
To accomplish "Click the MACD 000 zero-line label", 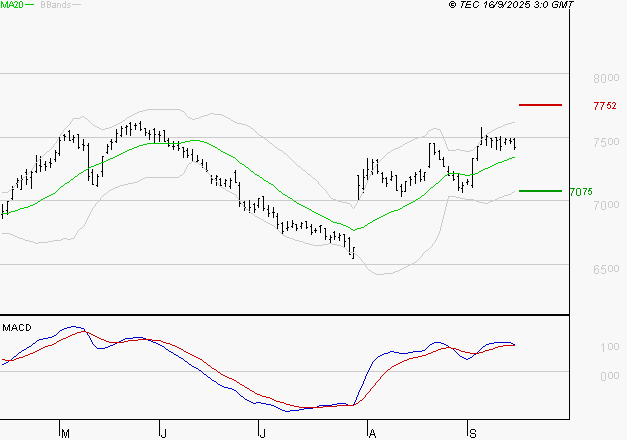I will click(610, 376).
